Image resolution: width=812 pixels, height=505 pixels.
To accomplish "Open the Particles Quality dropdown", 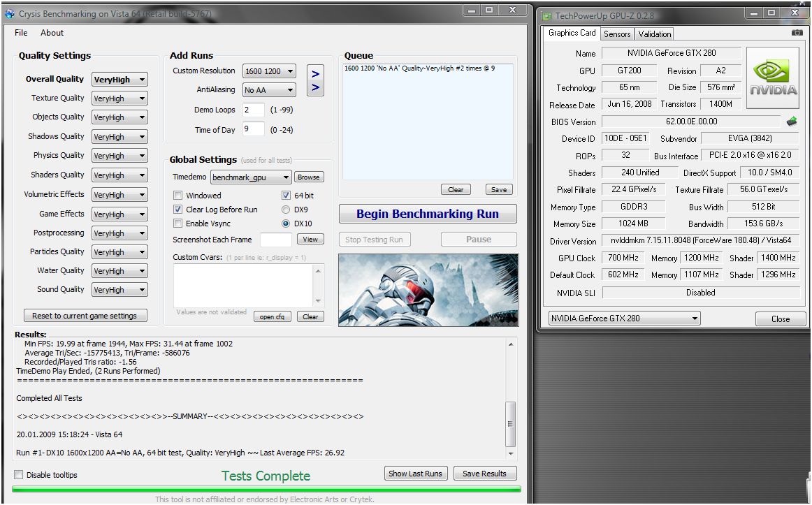I will 119,252.
